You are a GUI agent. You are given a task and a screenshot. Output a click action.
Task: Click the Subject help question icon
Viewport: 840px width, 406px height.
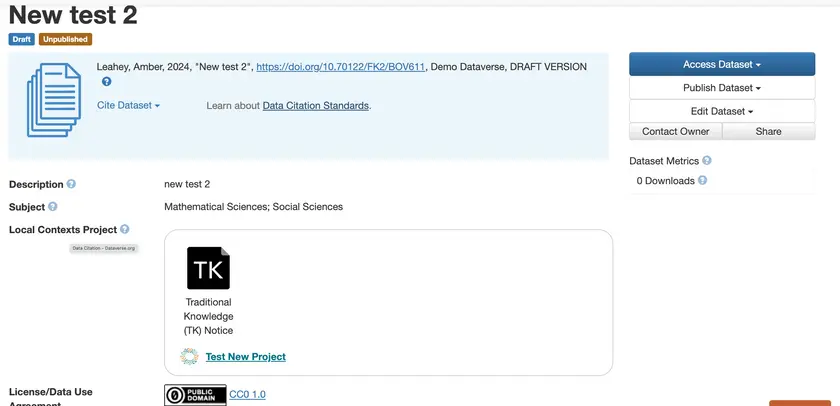pyautogui.click(x=53, y=207)
